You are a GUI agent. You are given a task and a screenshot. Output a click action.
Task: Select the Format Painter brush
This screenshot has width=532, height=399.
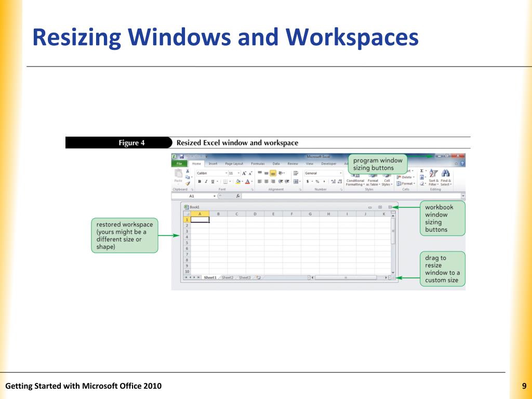click(188, 183)
